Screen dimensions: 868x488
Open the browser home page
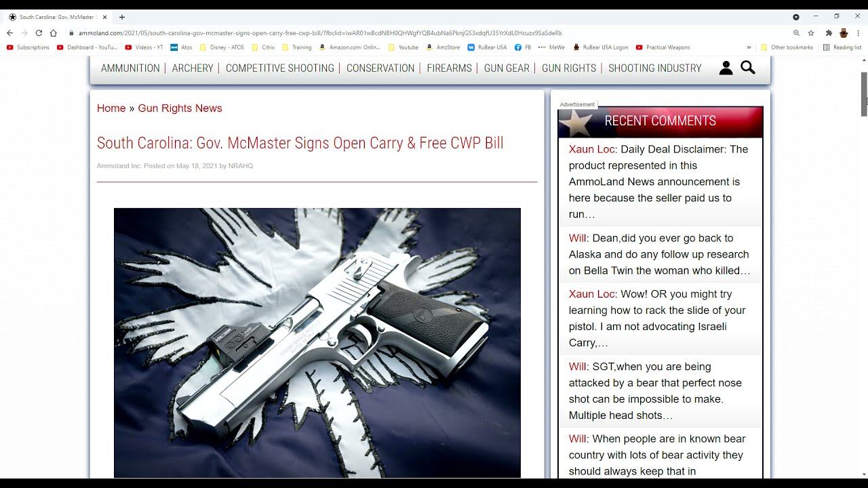(x=54, y=33)
